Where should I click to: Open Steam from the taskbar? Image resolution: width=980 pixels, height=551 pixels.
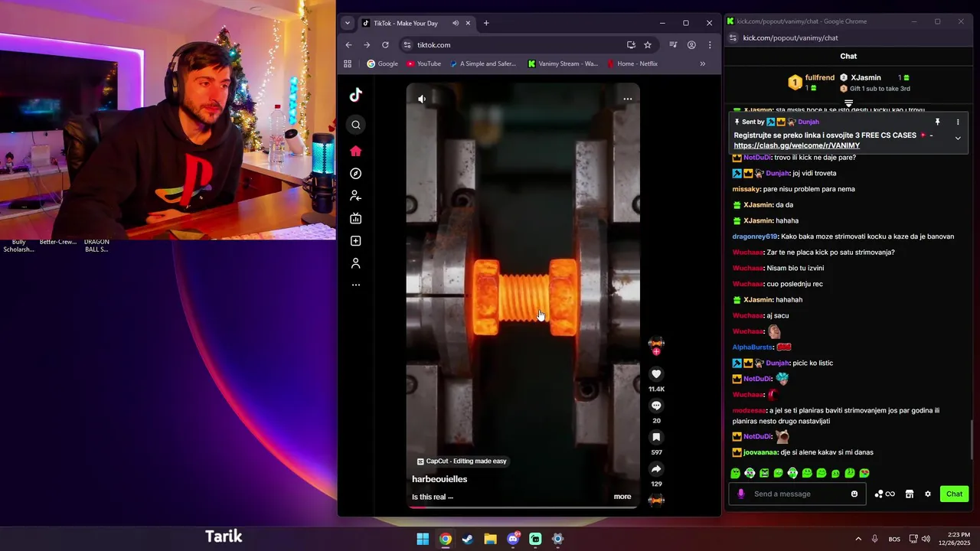click(468, 539)
